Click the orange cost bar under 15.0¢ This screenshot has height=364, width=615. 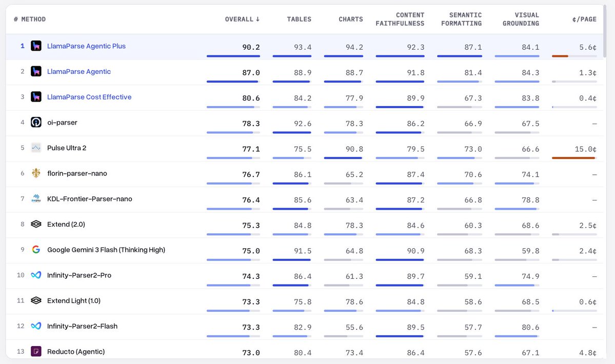coord(573,158)
